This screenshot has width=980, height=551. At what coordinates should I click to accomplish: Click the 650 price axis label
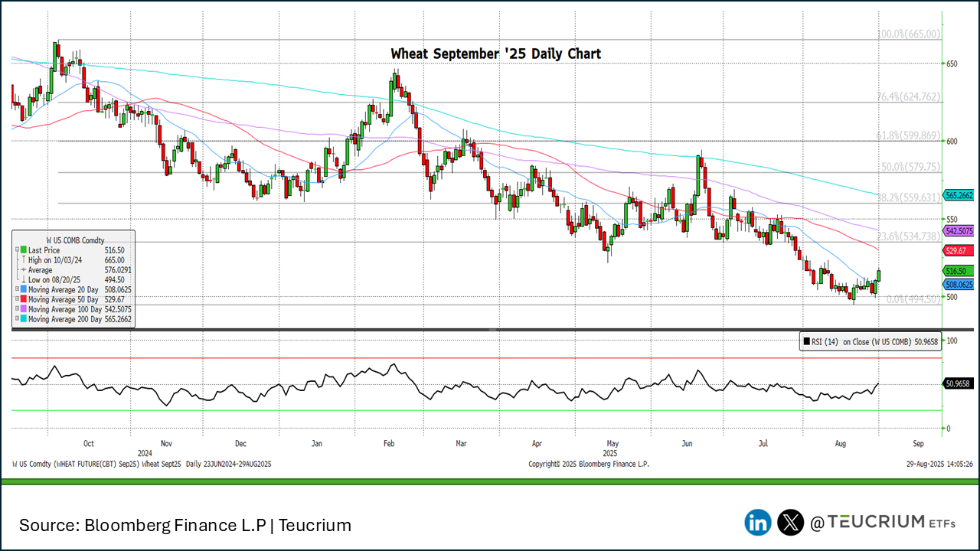click(x=953, y=64)
